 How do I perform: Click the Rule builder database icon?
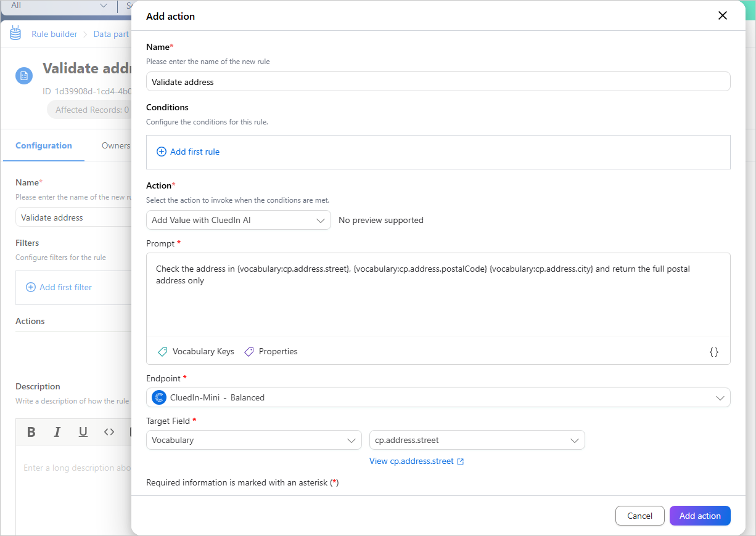tap(15, 34)
